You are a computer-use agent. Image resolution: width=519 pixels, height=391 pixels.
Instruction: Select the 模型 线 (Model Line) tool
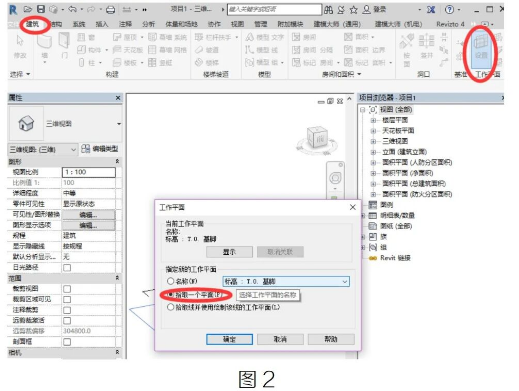262,50
